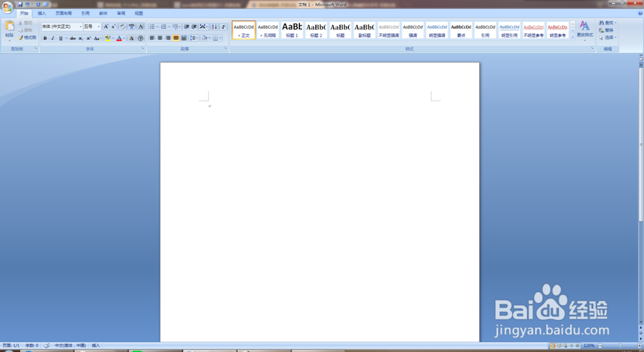Click the 查找 find button

[607, 23]
